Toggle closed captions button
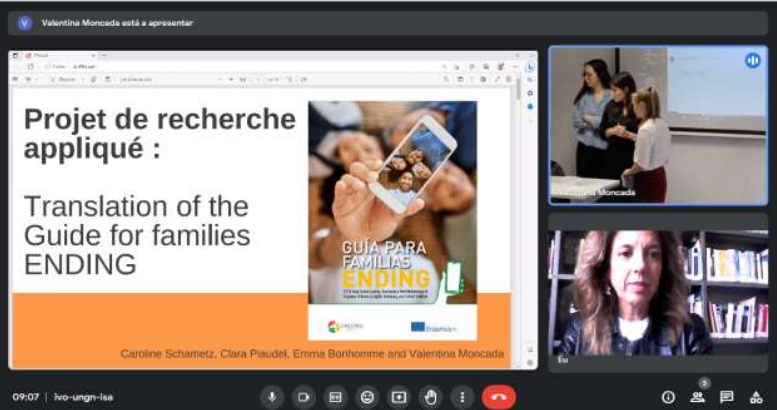 click(x=335, y=397)
